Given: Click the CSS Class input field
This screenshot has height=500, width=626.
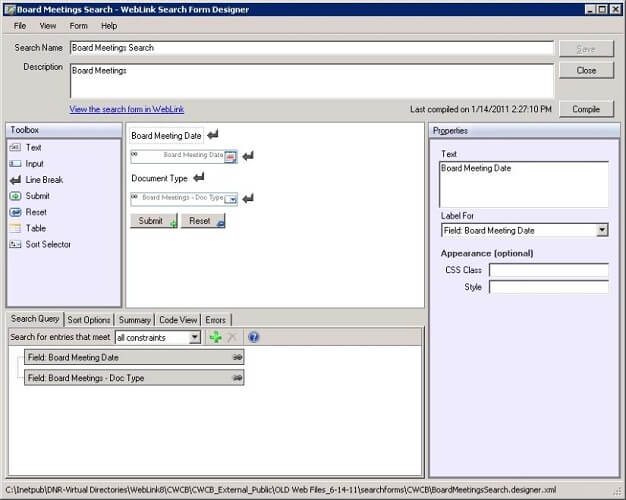Looking at the screenshot, I should click(549, 270).
